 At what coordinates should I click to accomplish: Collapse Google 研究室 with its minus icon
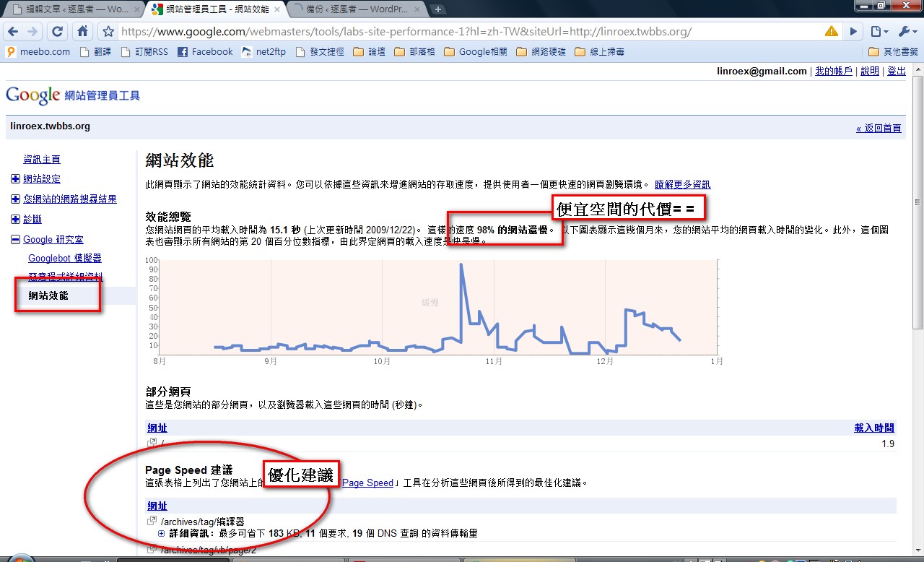click(x=16, y=240)
